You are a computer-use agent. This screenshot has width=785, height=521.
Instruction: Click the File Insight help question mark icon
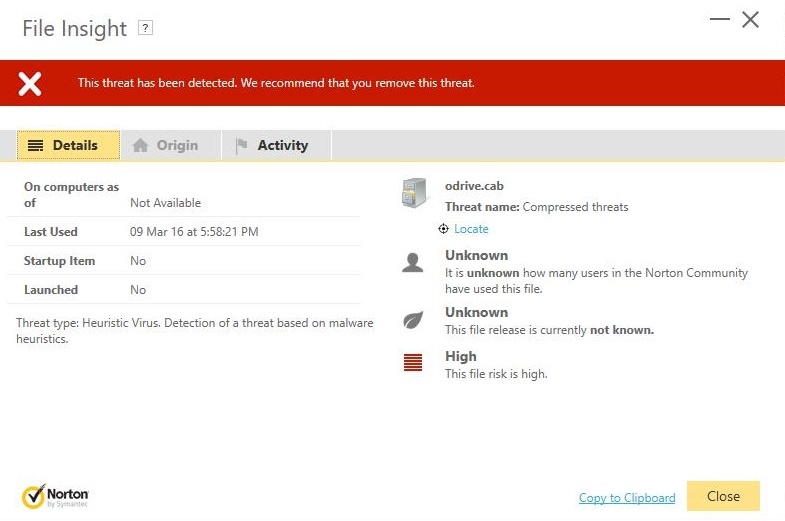pyautogui.click(x=145, y=28)
